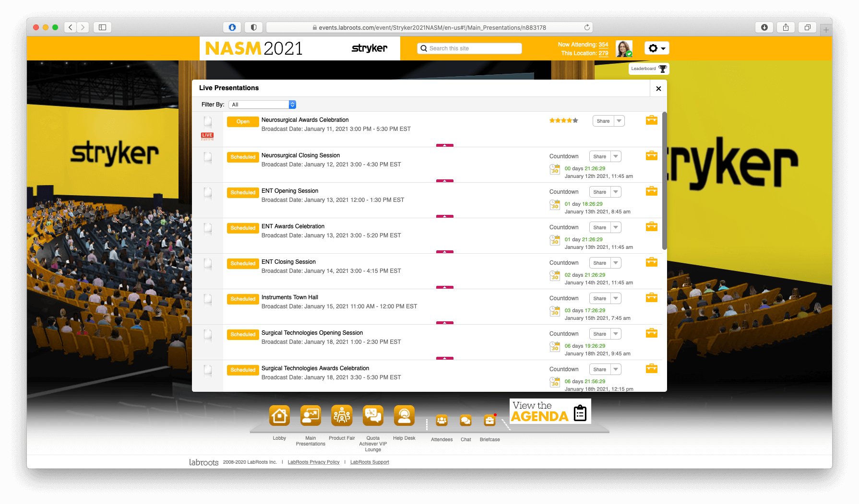Viewport: 859px width, 504px height.
Task: Collapse the Neurosurgical Awards Celebration row expander
Action: [445, 145]
